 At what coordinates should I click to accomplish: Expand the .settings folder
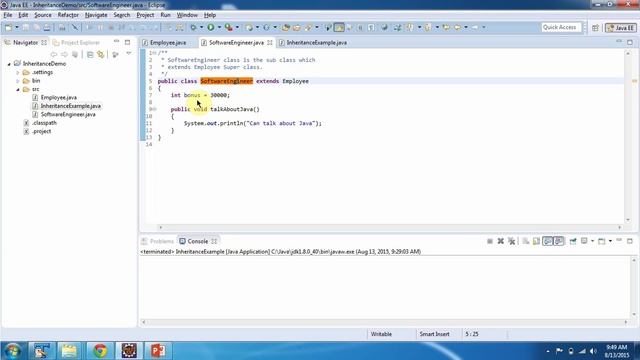click(18, 73)
